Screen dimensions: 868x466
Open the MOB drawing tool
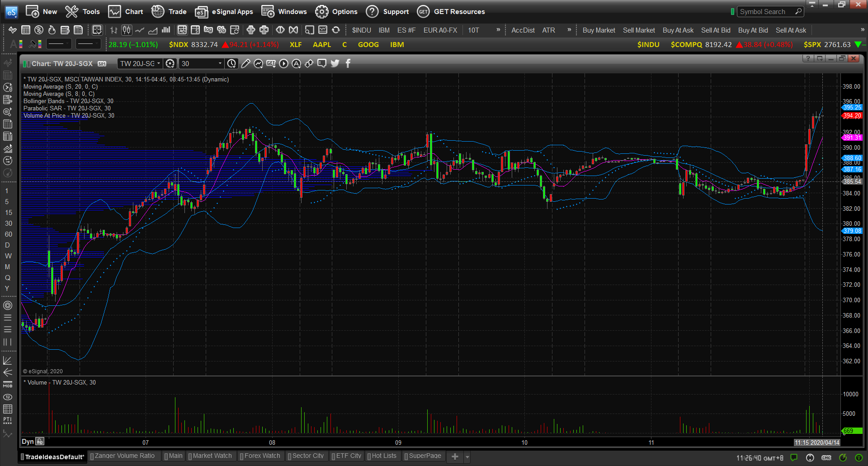8,385
